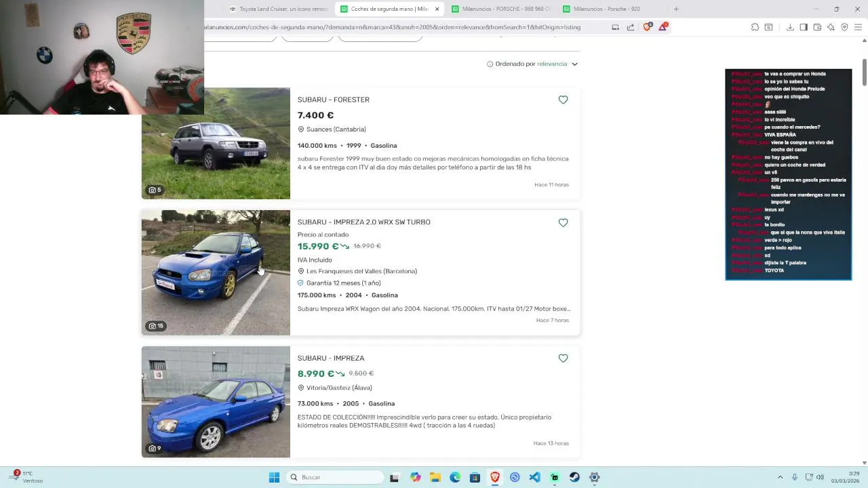Favorite the Subaru Forester listing heart icon

click(x=563, y=100)
